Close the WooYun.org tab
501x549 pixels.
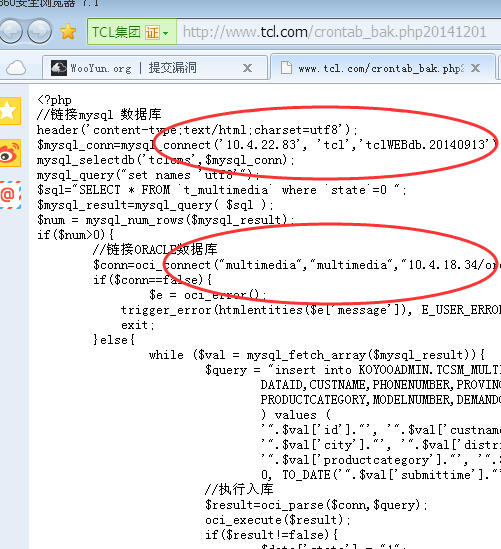pyautogui.click(x=247, y=68)
